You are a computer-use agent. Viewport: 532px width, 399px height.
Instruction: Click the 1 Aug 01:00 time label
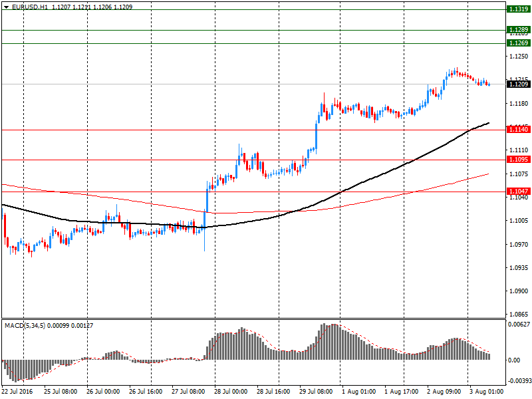click(358, 392)
